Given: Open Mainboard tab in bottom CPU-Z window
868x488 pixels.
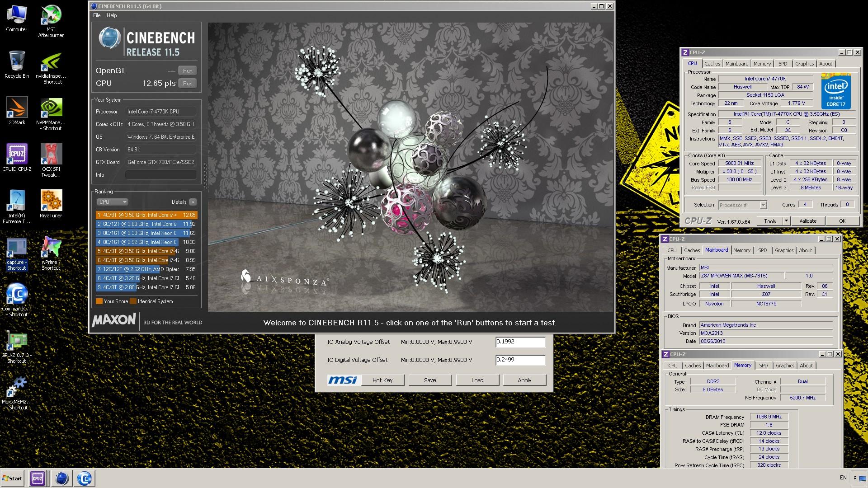Looking at the screenshot, I should (717, 366).
